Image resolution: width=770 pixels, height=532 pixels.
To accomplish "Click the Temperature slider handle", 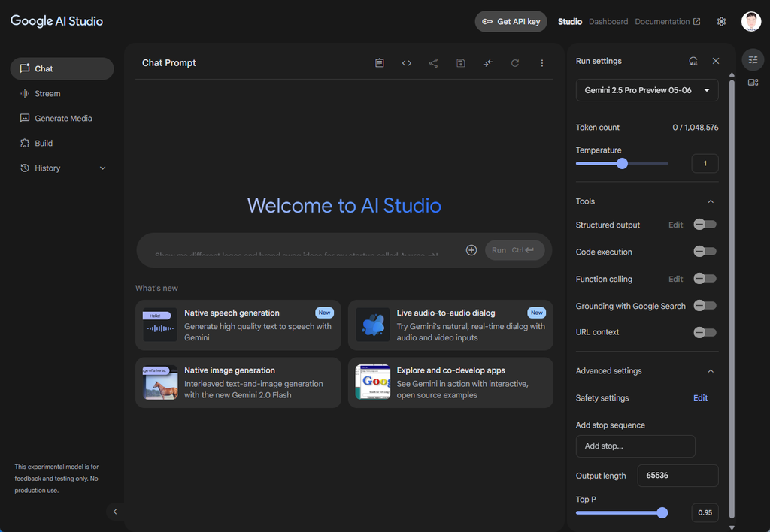I will pos(622,163).
